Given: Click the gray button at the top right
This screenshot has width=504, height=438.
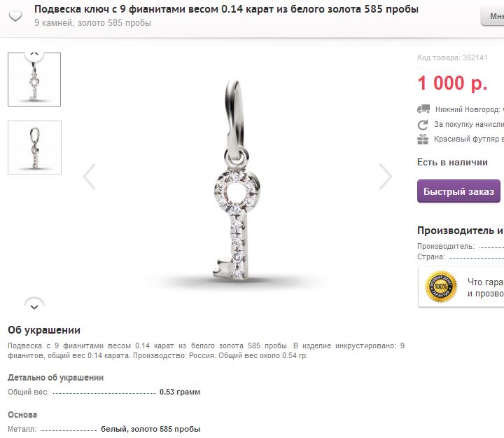Looking at the screenshot, I should click(x=492, y=16).
